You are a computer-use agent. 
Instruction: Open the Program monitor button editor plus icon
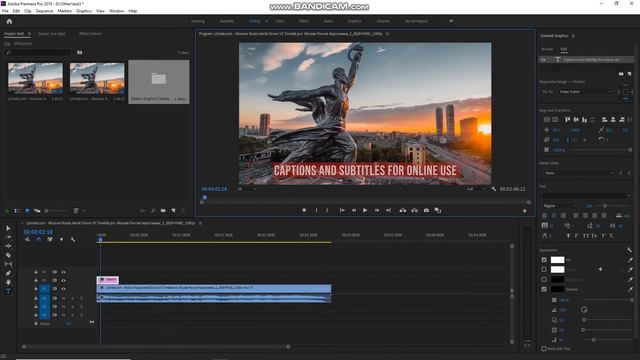tap(524, 211)
